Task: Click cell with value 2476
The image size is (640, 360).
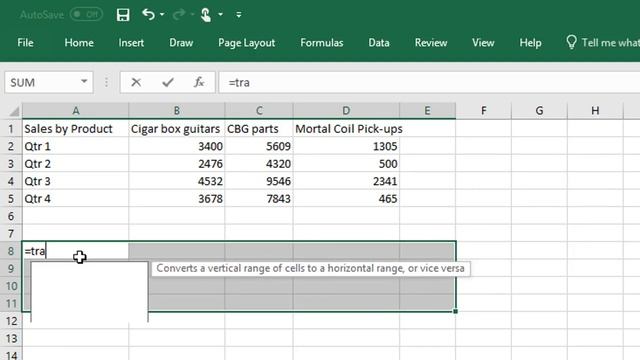Action: (176, 164)
